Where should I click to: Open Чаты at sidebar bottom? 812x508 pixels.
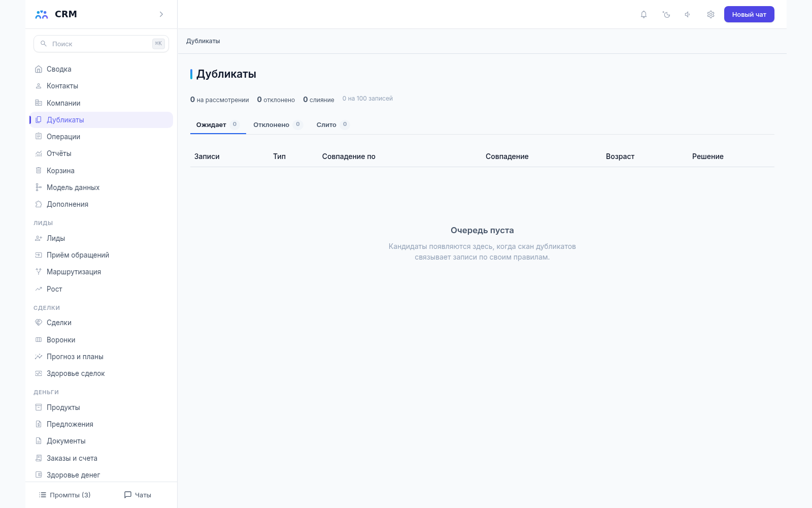[138, 495]
